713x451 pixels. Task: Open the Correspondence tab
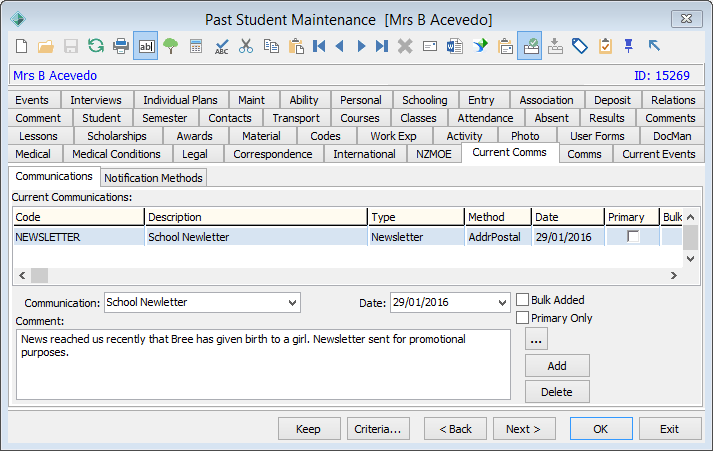point(273,154)
